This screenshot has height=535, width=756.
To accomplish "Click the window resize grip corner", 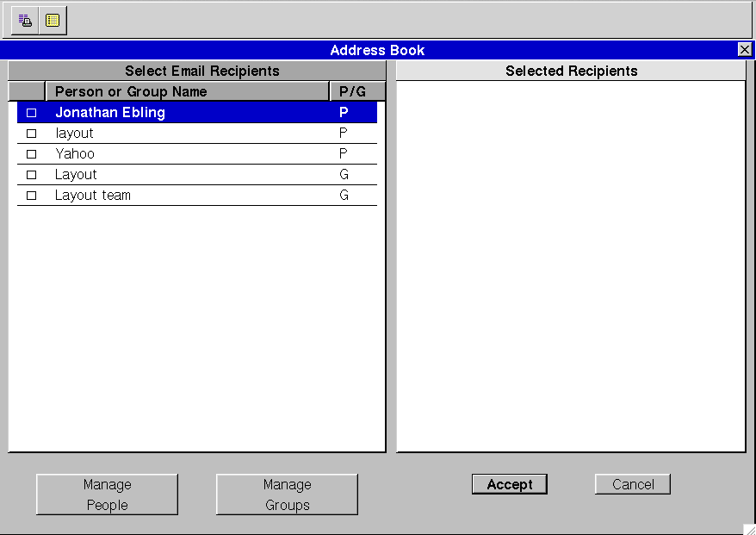I will (748, 528).
